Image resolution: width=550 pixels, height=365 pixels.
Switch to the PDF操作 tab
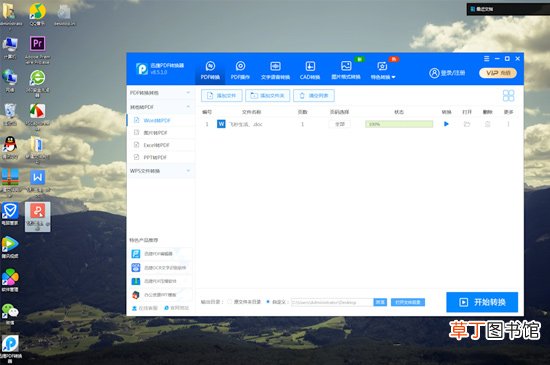point(240,70)
